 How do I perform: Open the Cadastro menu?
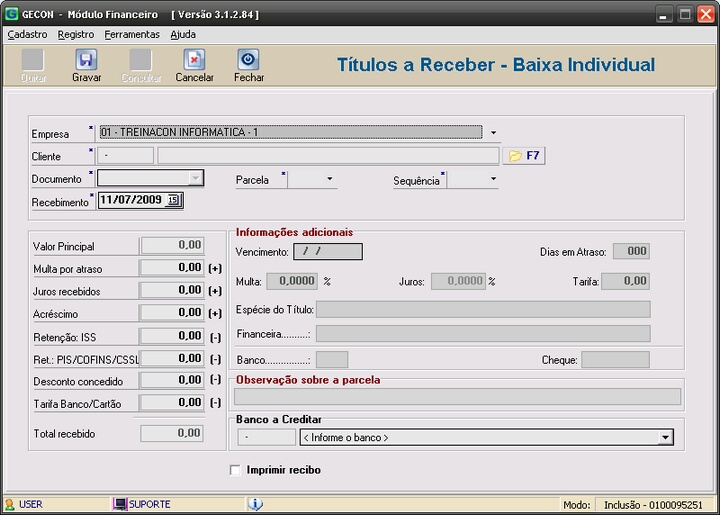pyautogui.click(x=27, y=34)
